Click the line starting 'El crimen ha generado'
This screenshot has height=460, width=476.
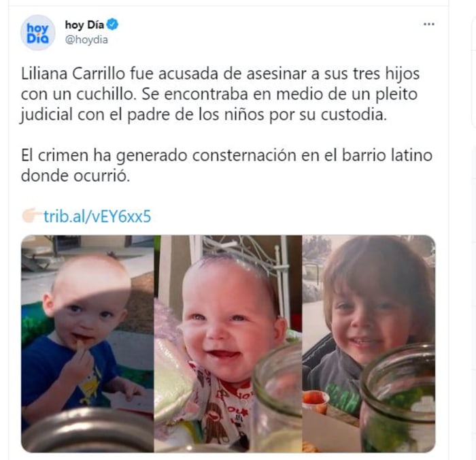coord(226,155)
